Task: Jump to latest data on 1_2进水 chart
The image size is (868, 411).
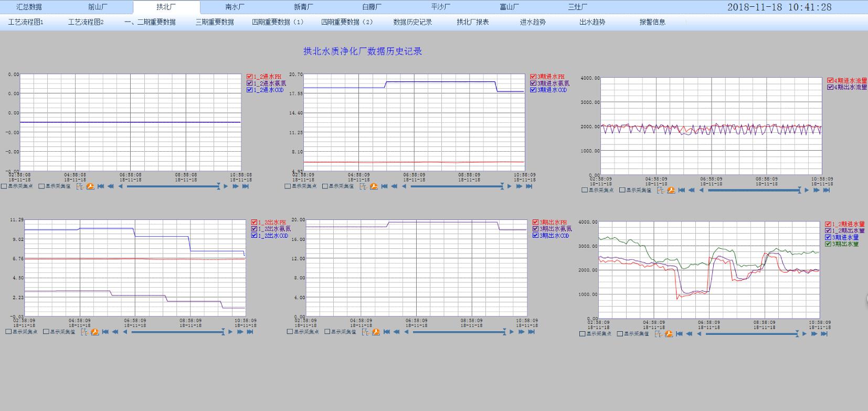Action: (x=245, y=186)
